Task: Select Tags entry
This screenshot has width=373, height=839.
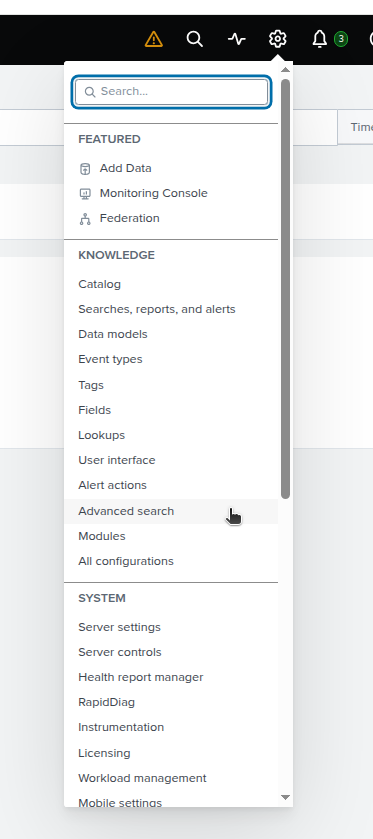Action: click(x=91, y=385)
